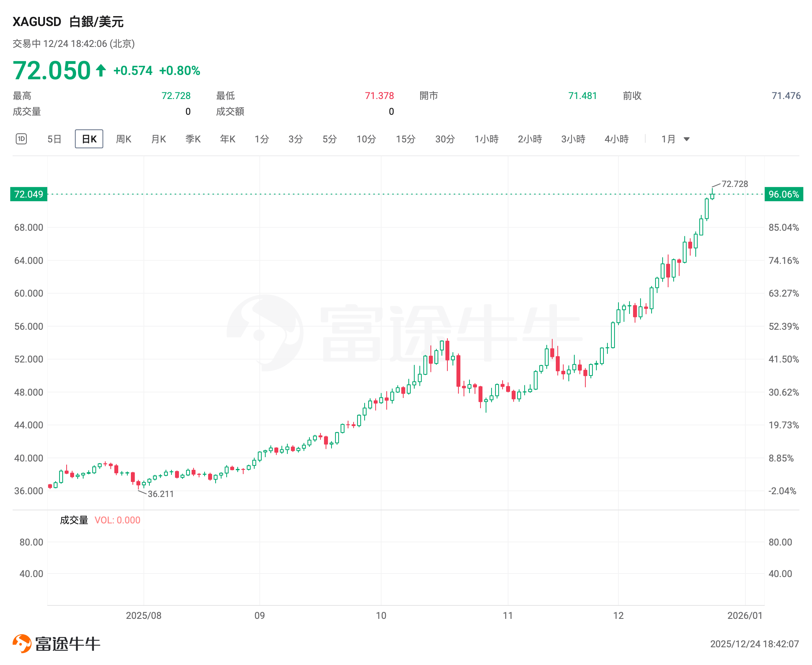Screen dimensions: 812x665
Task: Show the 年K yearly chart
Action: click(227, 139)
